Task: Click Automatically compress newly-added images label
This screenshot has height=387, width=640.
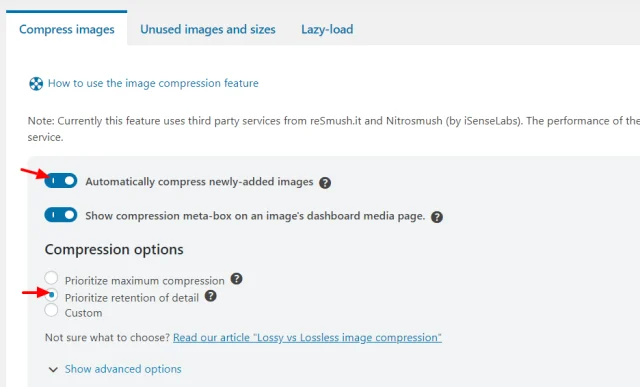Action: point(199,182)
